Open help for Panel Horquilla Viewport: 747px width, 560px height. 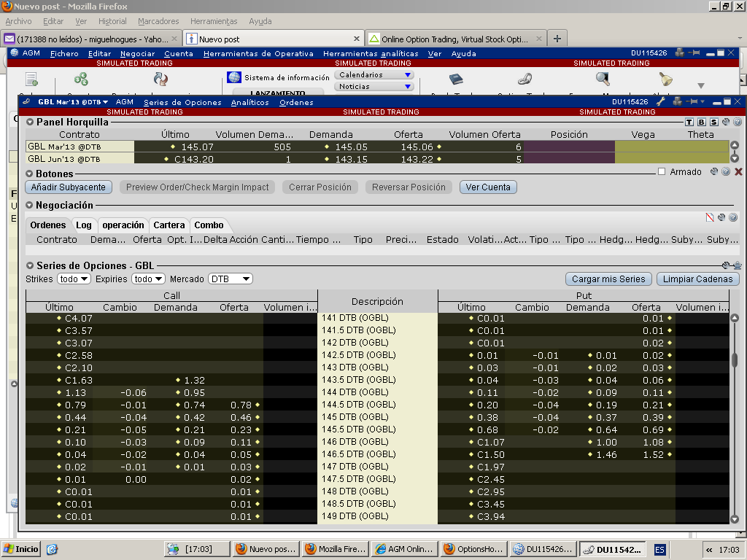pyautogui.click(x=738, y=122)
